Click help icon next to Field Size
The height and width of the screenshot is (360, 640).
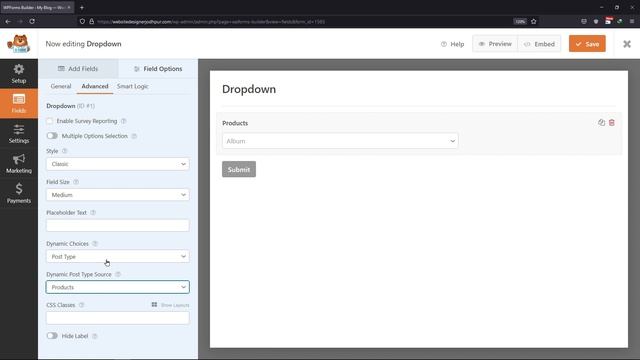click(x=76, y=182)
